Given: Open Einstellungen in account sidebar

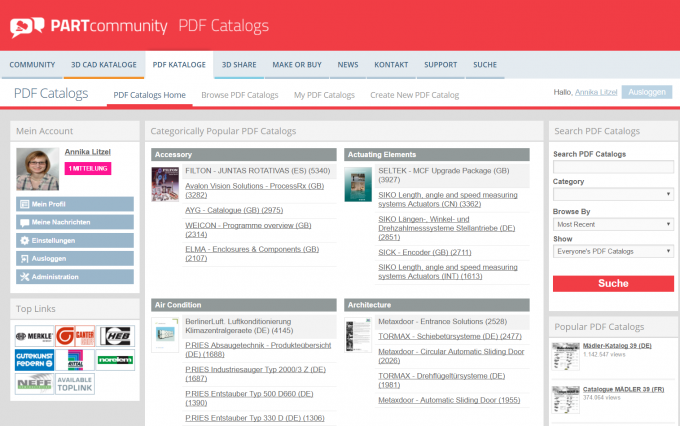Looking at the screenshot, I should (75, 240).
